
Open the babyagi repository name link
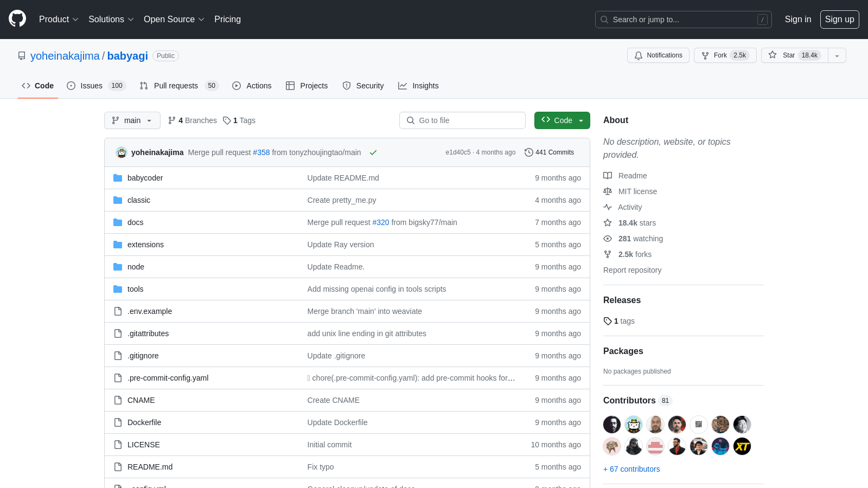(x=127, y=56)
